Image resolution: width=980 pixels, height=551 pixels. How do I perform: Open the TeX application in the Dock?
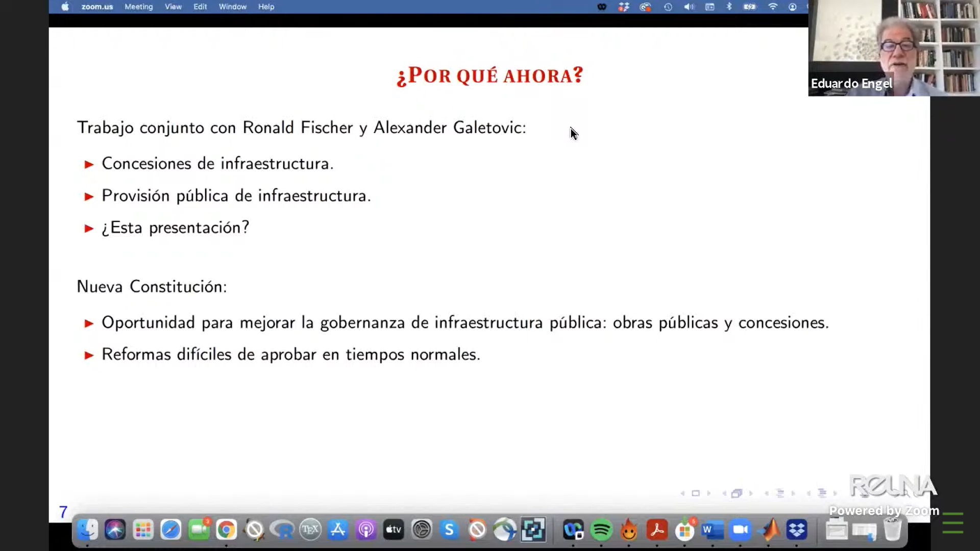click(310, 530)
